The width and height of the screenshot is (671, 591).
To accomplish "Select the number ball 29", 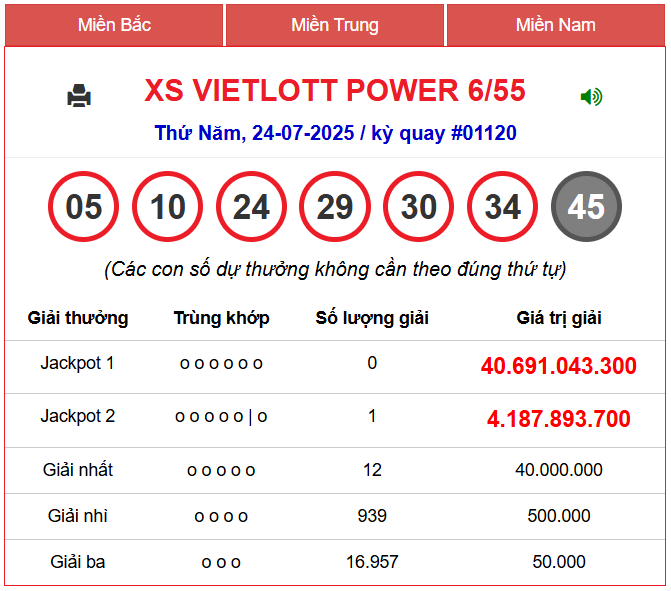I will click(335, 207).
